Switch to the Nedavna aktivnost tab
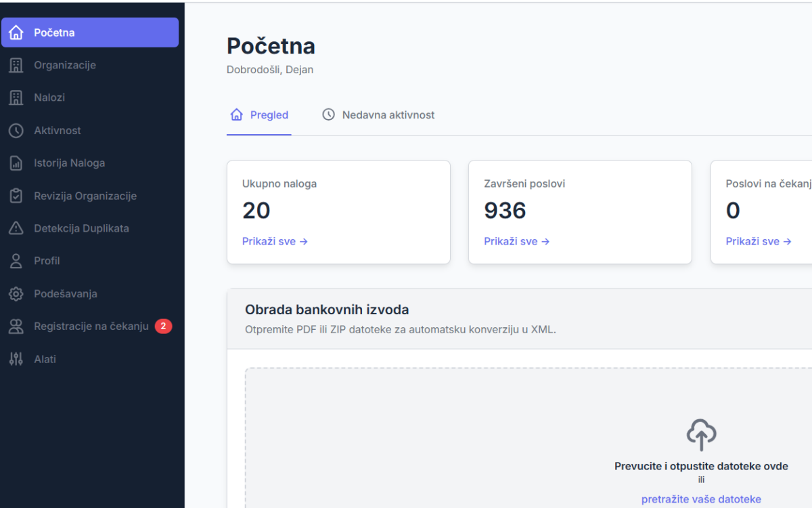This screenshot has width=812, height=508. [379, 115]
